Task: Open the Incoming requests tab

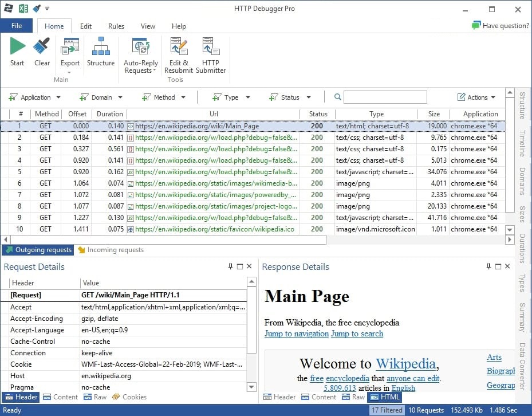Action: (111, 250)
